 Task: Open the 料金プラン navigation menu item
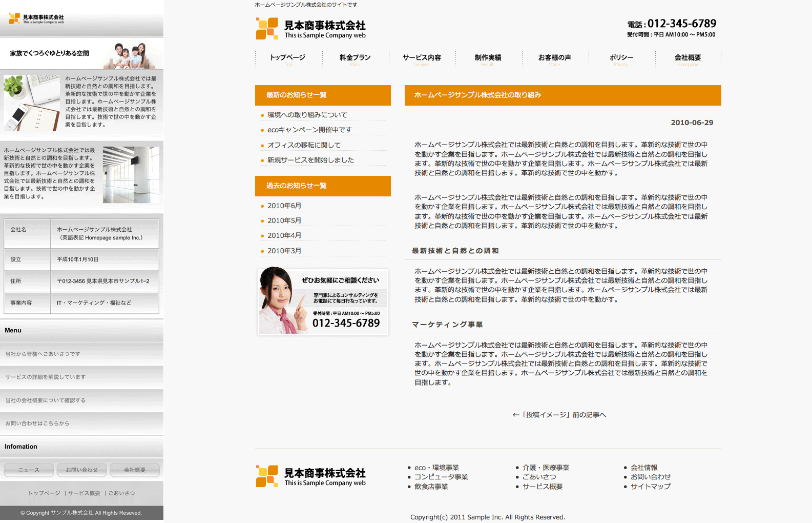click(355, 58)
